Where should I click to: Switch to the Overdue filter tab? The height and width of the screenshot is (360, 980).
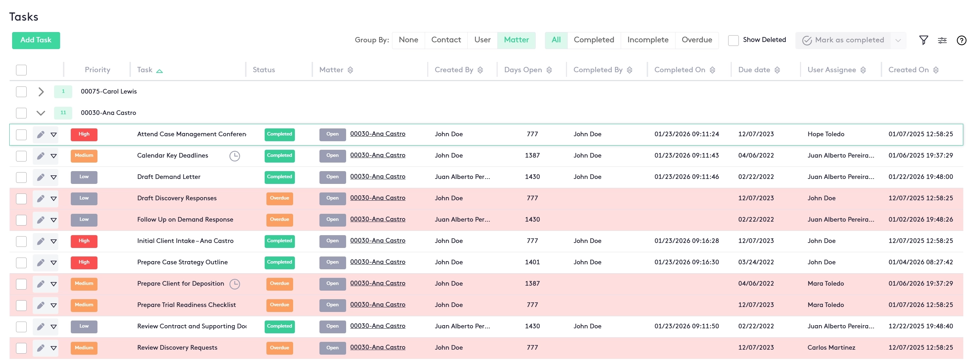(696, 40)
